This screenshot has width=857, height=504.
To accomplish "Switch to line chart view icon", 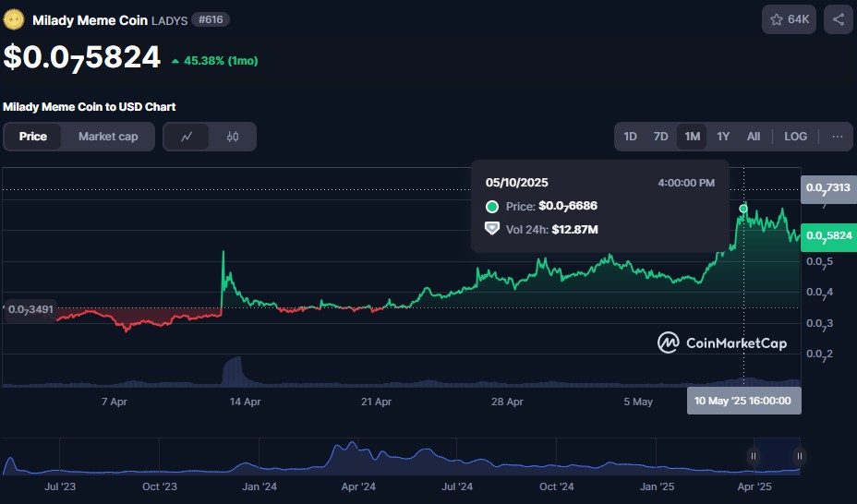I will [187, 137].
